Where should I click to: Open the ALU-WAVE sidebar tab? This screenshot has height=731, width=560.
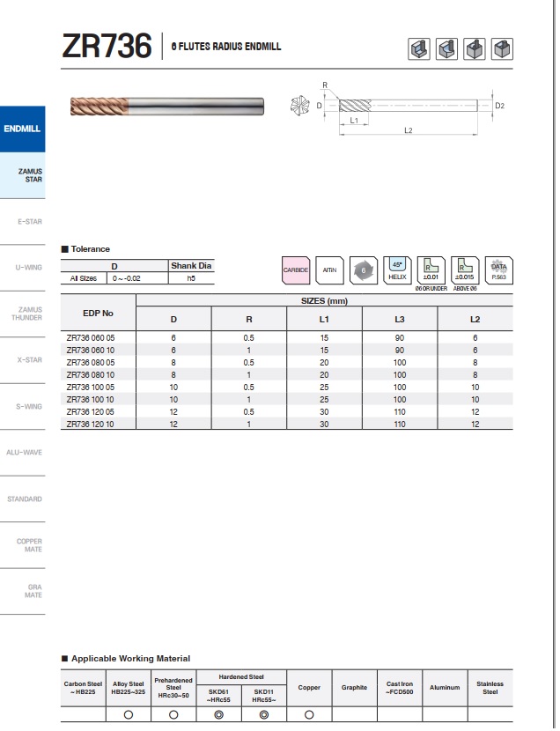click(22, 453)
